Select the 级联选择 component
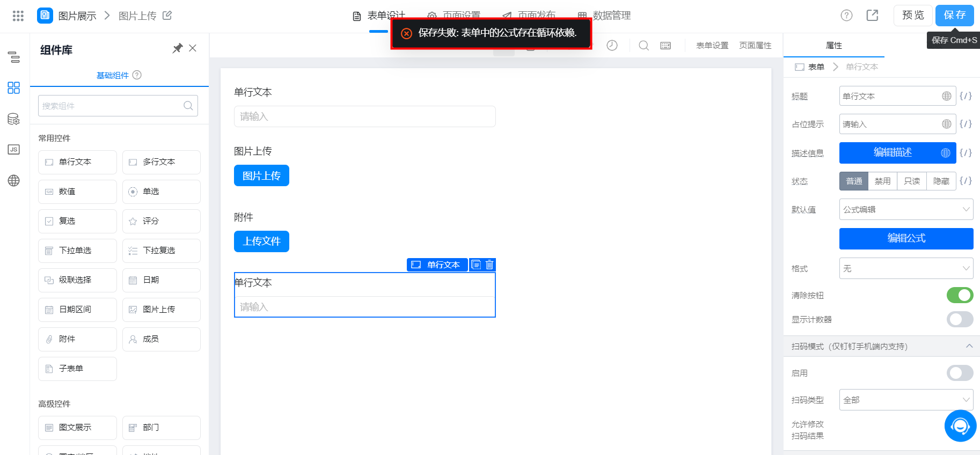Viewport: 980px width, 455px height. (x=77, y=280)
